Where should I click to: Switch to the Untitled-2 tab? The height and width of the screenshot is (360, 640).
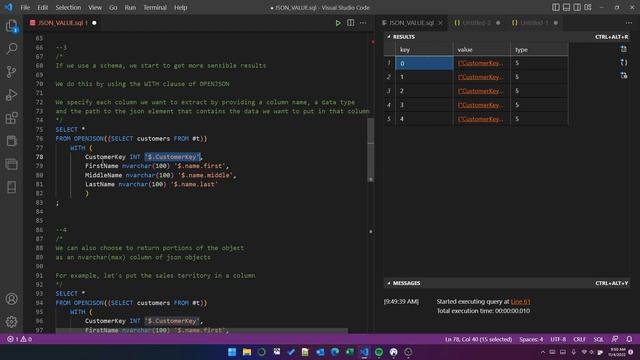(477, 23)
